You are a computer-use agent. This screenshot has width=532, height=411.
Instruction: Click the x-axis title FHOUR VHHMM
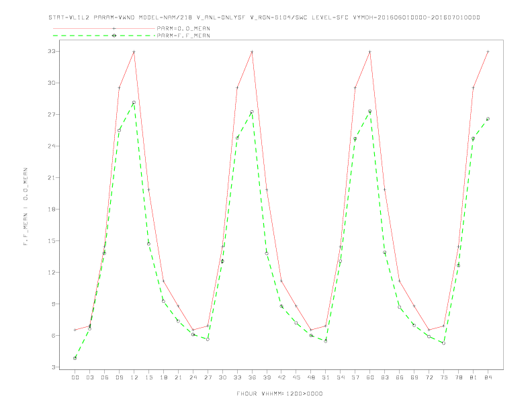tap(279, 394)
